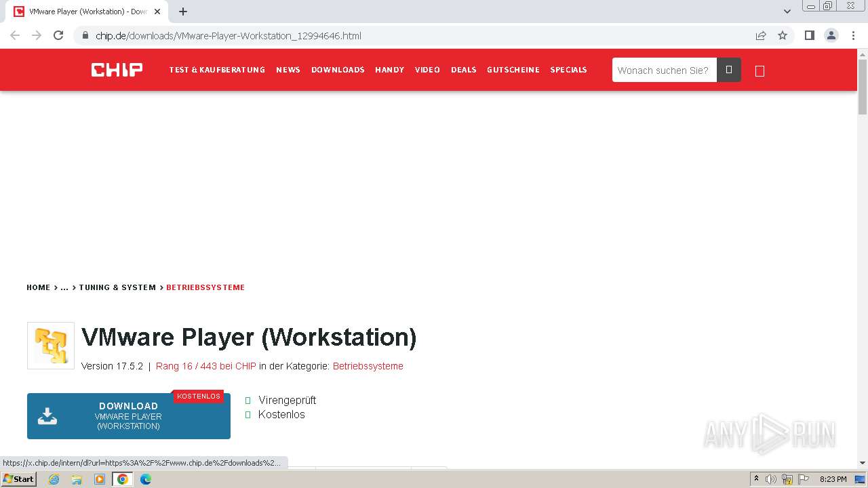This screenshot has width=868, height=488.
Task: Open the user account icon in red header
Action: point(759,71)
